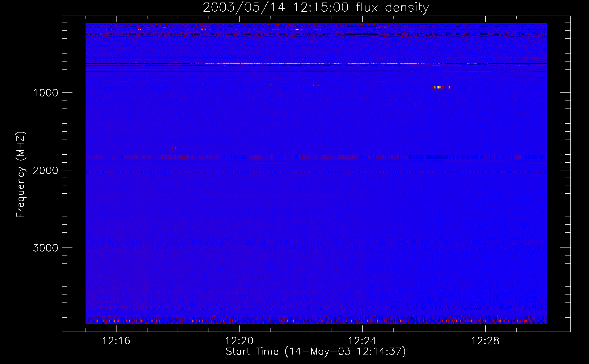Image resolution: width=589 pixels, height=364 pixels.
Task: Click the 1000 frequency tick label
Action: (46, 93)
